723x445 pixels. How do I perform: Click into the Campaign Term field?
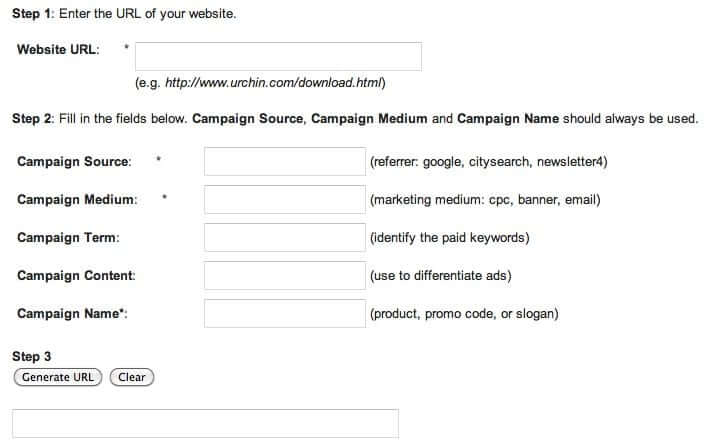tap(285, 238)
